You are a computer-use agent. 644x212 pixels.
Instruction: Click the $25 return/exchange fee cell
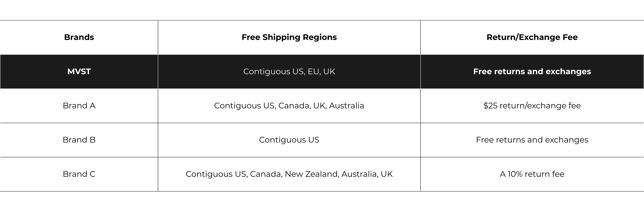(532, 106)
